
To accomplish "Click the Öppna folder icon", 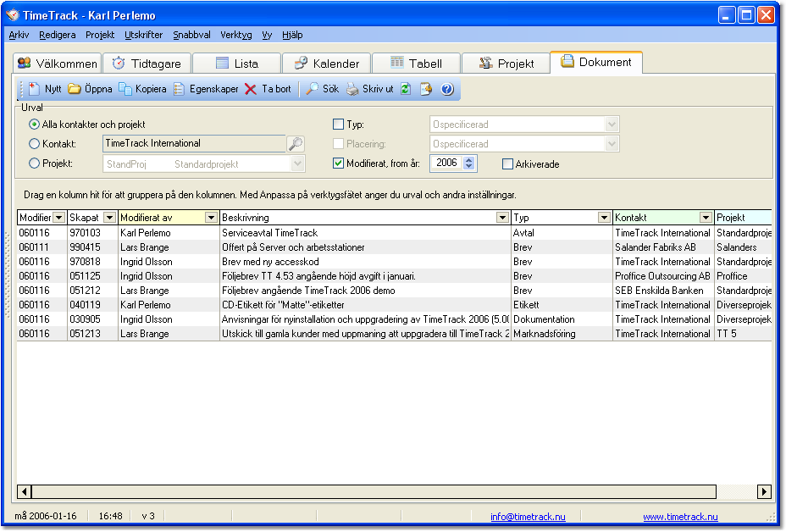I will [75, 89].
